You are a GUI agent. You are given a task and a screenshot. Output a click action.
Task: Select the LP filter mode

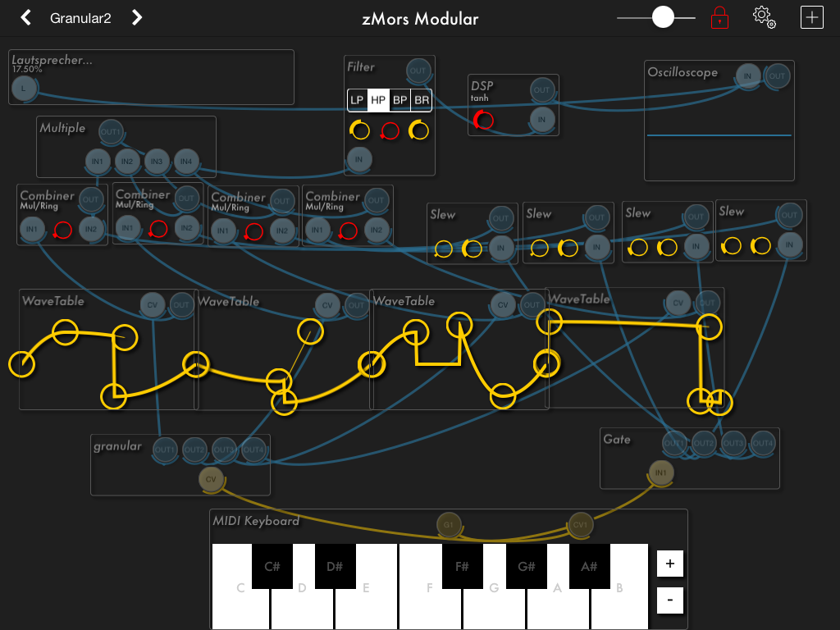pyautogui.click(x=358, y=100)
